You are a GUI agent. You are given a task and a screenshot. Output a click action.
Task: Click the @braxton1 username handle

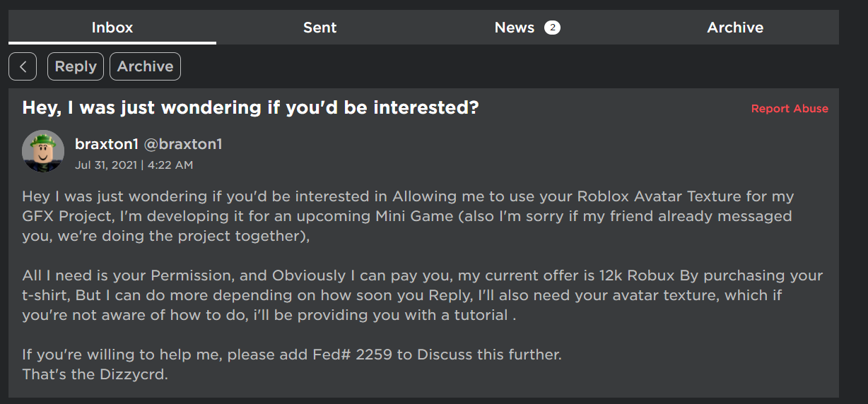point(183,144)
